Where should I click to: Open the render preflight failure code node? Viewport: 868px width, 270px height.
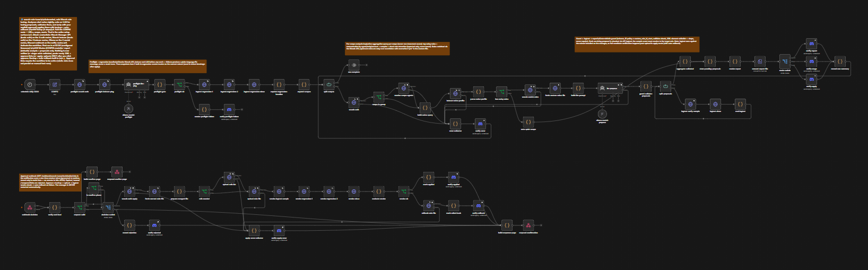204,109
